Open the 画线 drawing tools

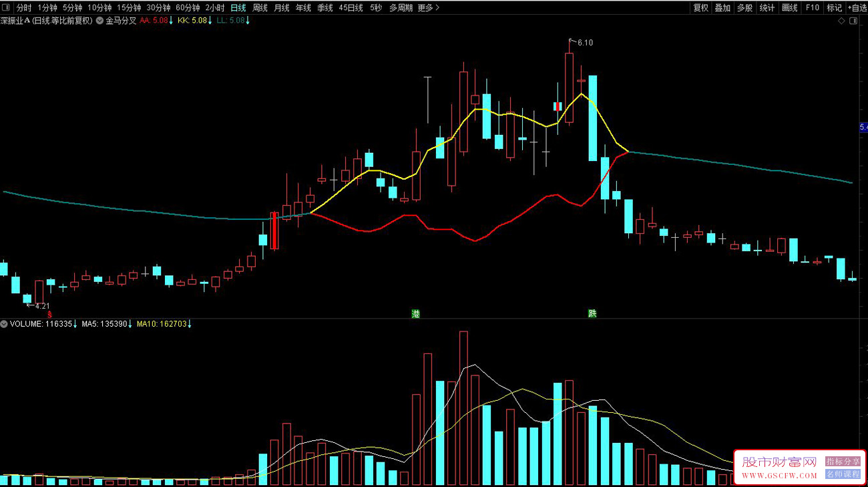pos(790,8)
